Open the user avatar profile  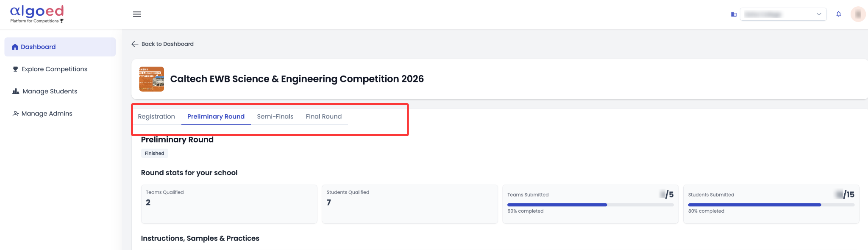[x=858, y=14]
